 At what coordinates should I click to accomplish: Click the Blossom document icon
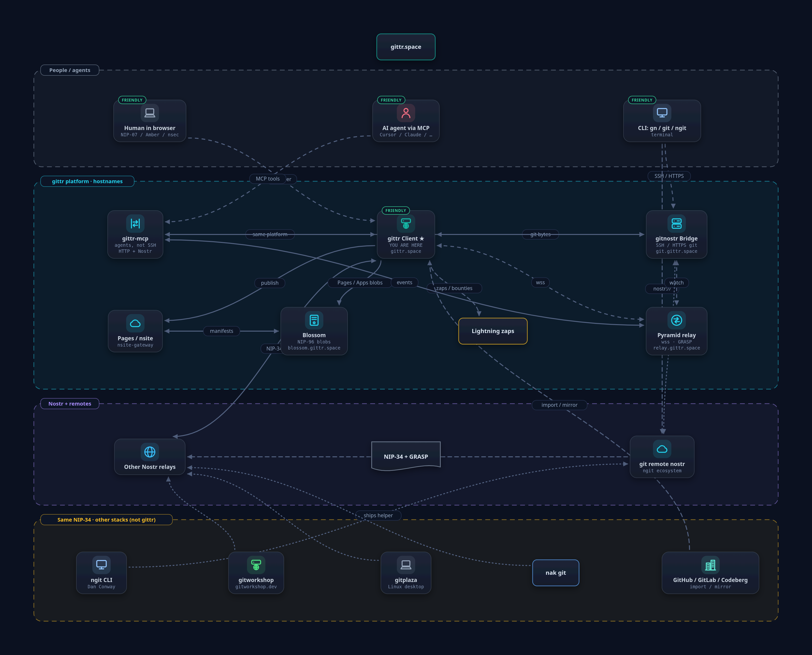314,320
